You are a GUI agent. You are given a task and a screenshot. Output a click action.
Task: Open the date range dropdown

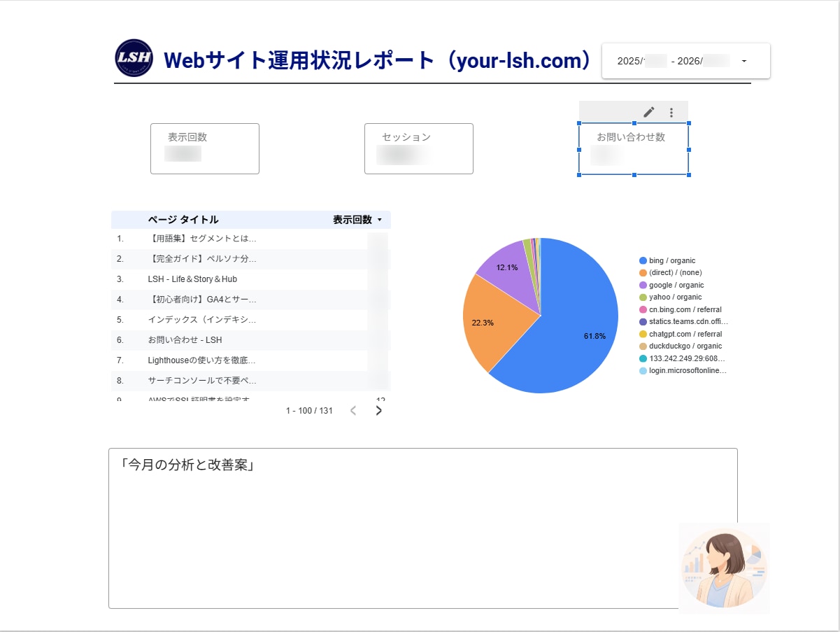(x=686, y=61)
